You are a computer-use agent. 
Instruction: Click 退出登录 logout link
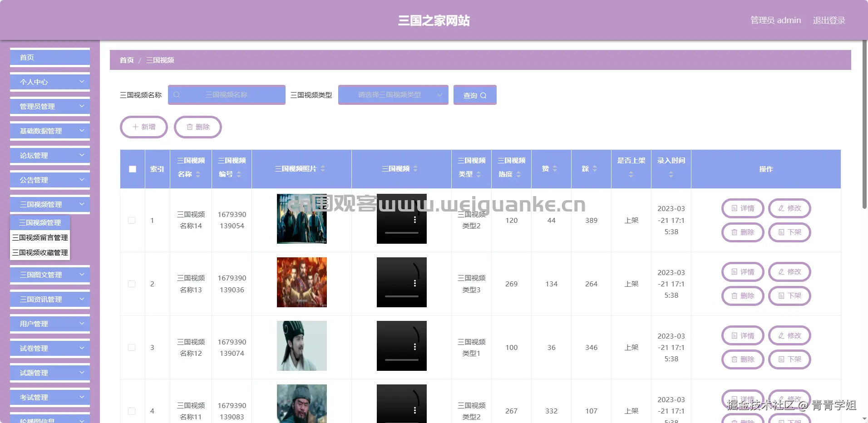829,20
